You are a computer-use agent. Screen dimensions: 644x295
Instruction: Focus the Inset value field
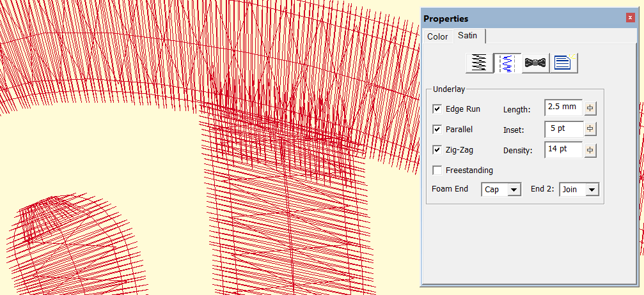(x=563, y=129)
